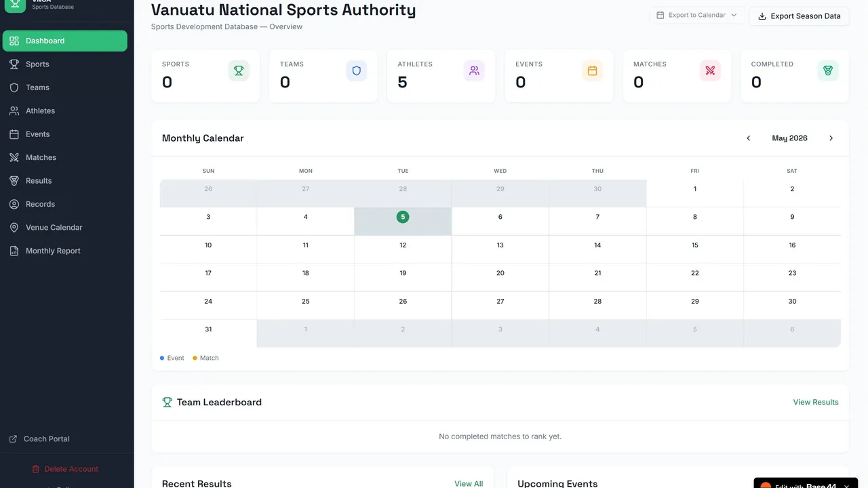
Task: Open Results page from sidebar
Action: click(65, 181)
